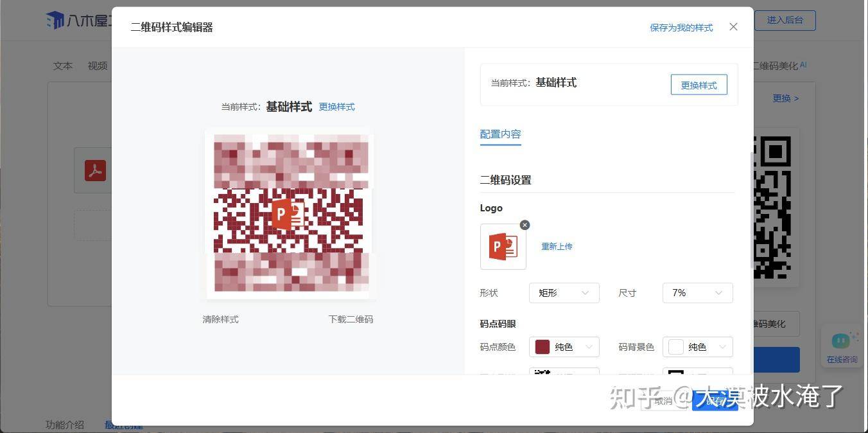The height and width of the screenshot is (433, 868).
Task: Click the settings panel scrollbar
Action: pyautogui.click(x=752, y=211)
